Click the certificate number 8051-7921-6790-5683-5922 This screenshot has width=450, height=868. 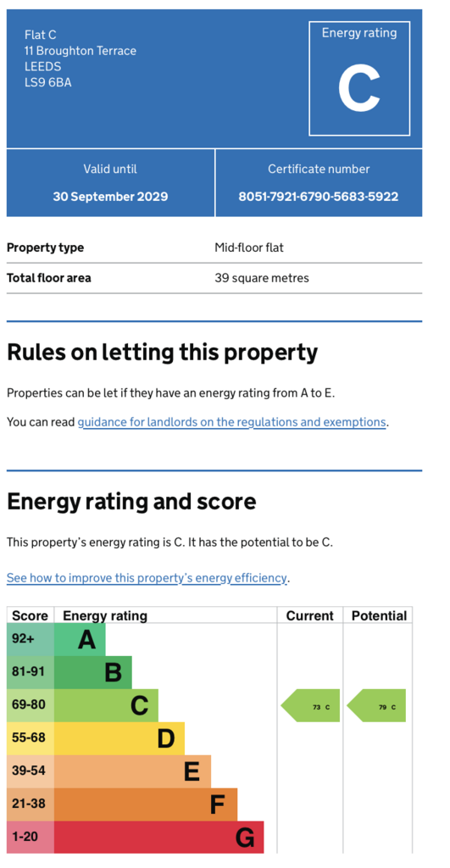[x=319, y=197]
